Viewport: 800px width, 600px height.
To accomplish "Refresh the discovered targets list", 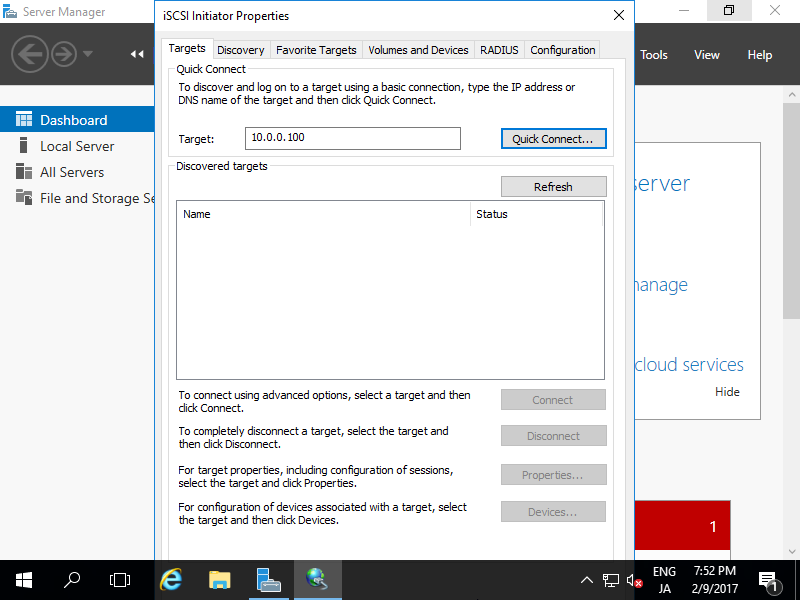I will click(x=554, y=187).
